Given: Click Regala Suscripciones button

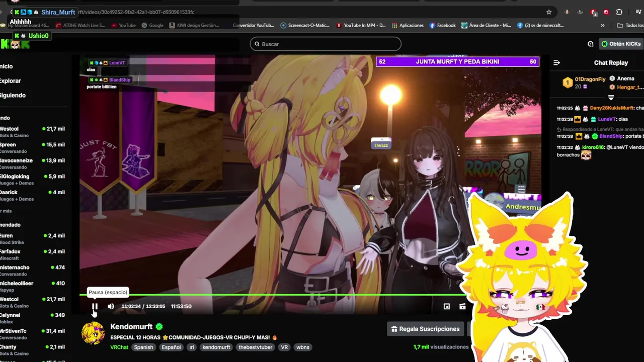Looking at the screenshot, I should 425,329.
